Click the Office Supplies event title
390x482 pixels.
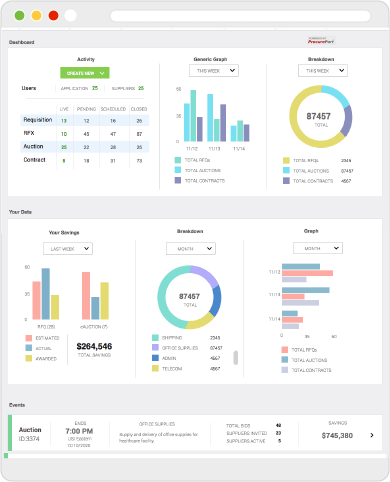pyautogui.click(x=157, y=424)
